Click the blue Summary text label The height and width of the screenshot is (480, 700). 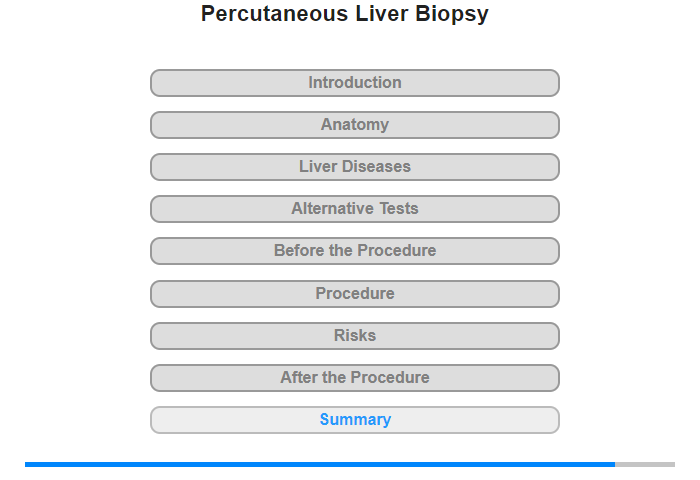click(x=355, y=419)
